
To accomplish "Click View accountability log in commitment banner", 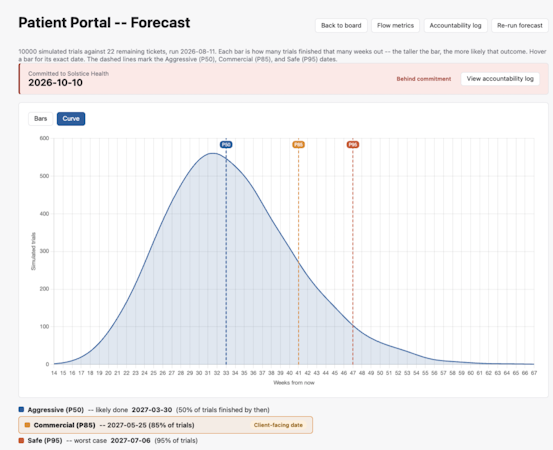I will tap(500, 79).
